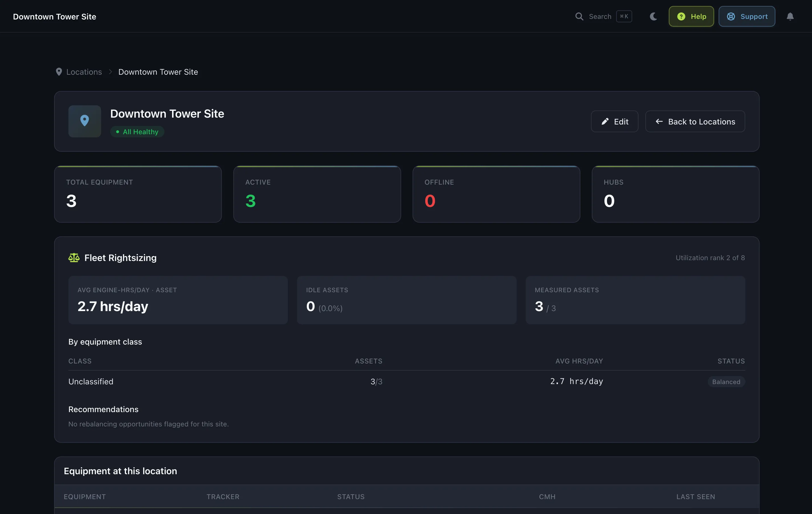Viewport: 812px width, 514px height.
Task: Click the Hubs count card
Action: 675,194
